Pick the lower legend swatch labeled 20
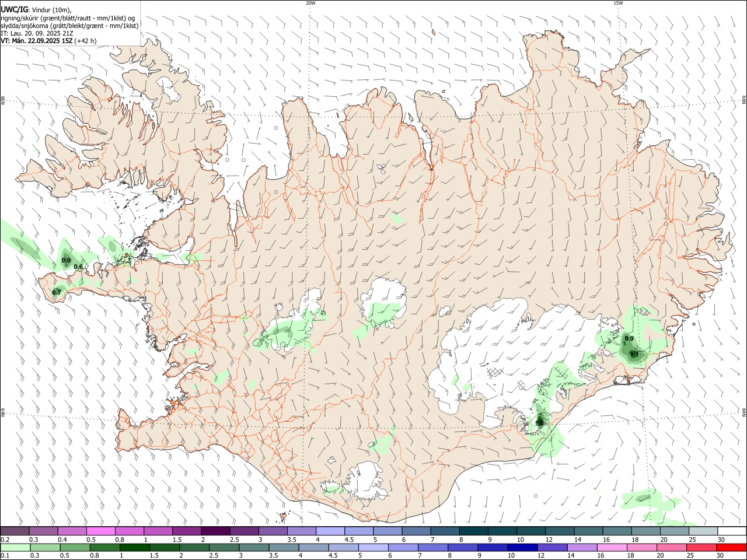 [671, 548]
